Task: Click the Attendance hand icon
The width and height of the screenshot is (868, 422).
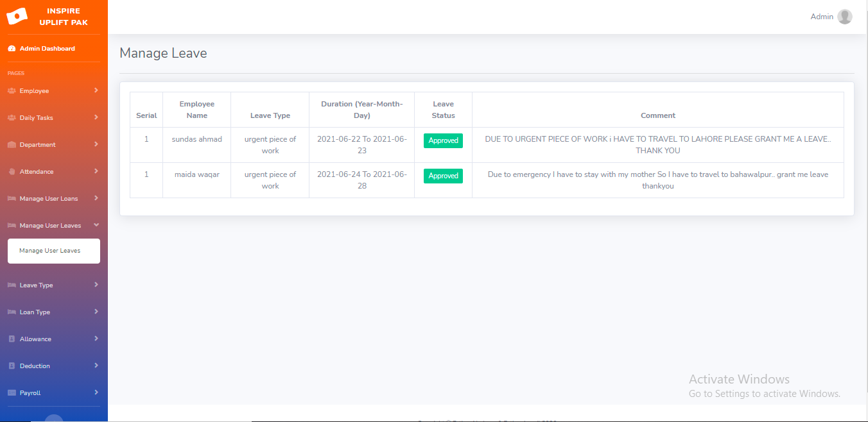Action: tap(12, 172)
